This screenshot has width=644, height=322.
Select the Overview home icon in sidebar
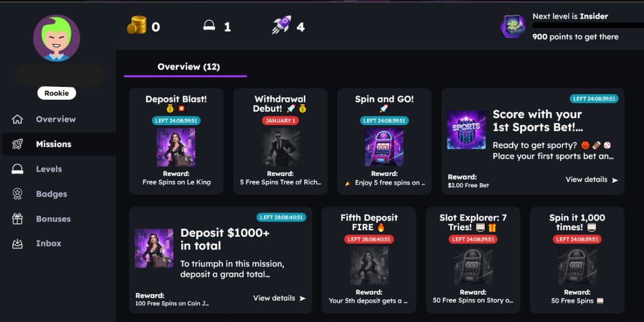(x=18, y=119)
